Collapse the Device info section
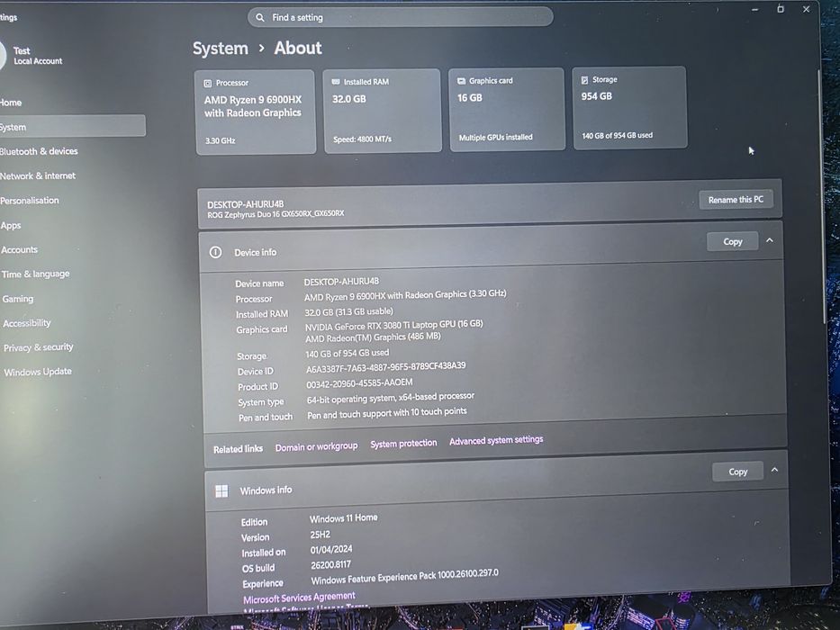This screenshot has width=840, height=630. [x=770, y=240]
